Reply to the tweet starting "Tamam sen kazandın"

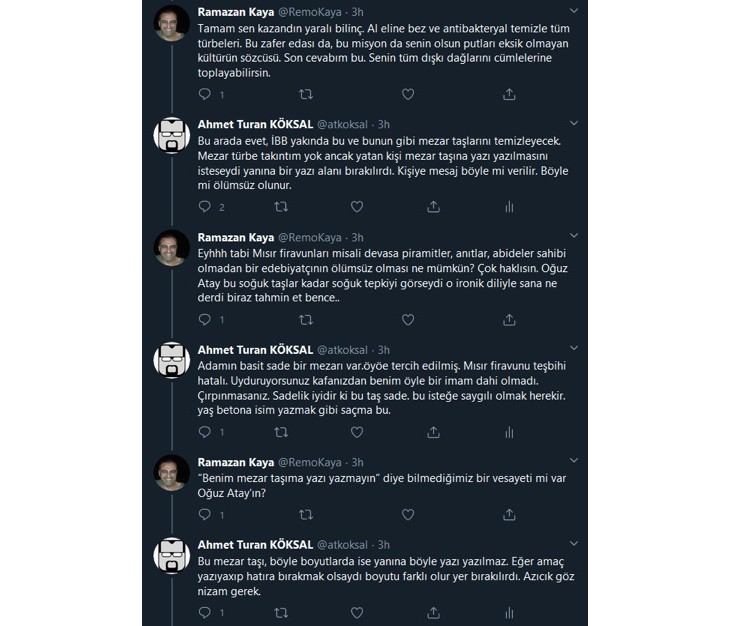coord(205,94)
